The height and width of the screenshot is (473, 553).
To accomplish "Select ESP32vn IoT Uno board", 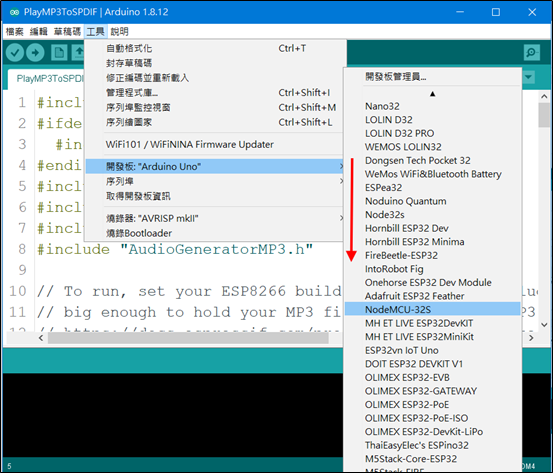I will (433, 350).
